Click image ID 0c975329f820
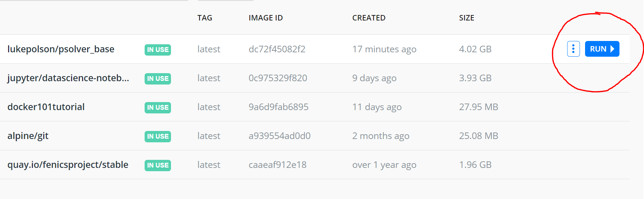Image resolution: width=644 pixels, height=199 pixels. (x=278, y=78)
